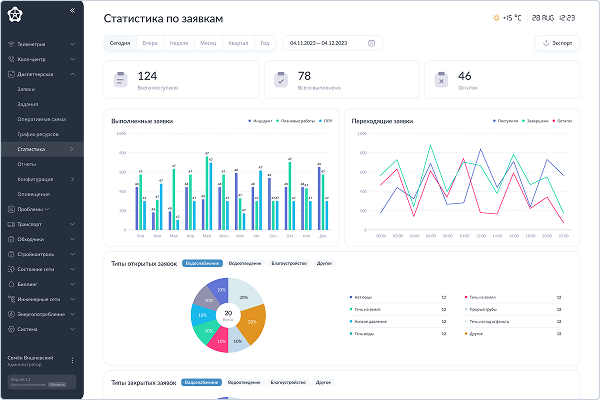Select Другое chip under open request types

324,263
